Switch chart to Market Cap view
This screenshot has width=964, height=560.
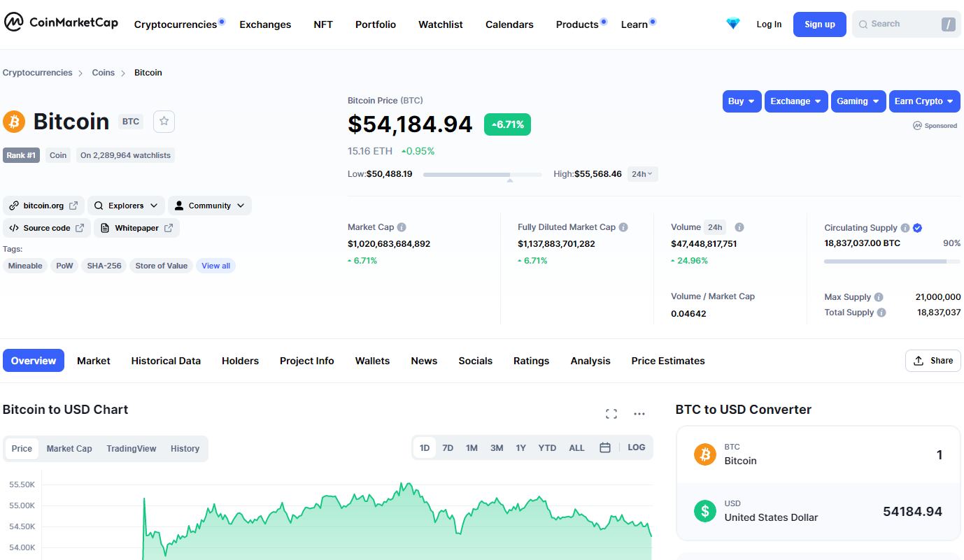(69, 449)
